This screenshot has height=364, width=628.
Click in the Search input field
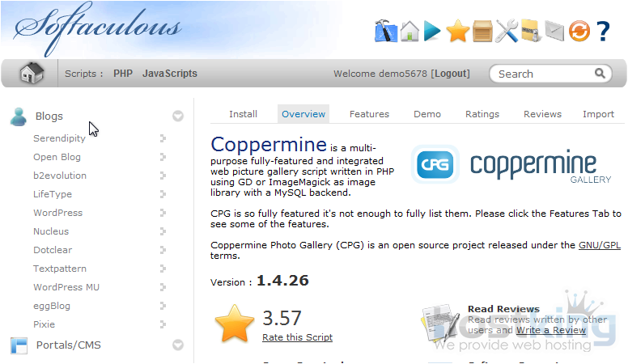coord(544,74)
